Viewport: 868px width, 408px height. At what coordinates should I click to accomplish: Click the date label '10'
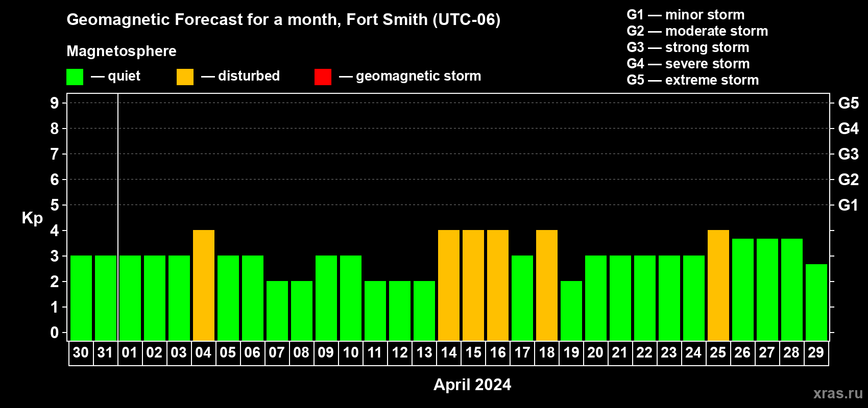[x=350, y=353]
